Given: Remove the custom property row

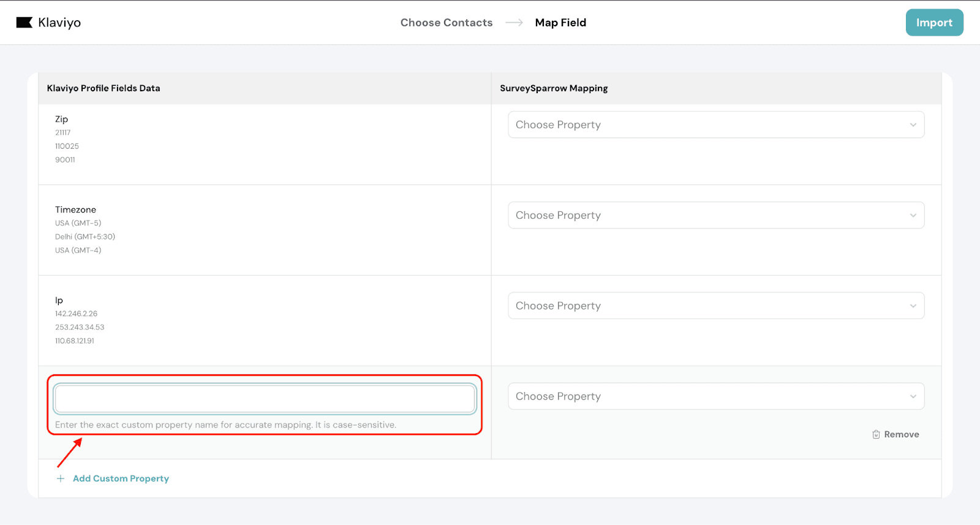Looking at the screenshot, I should (901, 434).
